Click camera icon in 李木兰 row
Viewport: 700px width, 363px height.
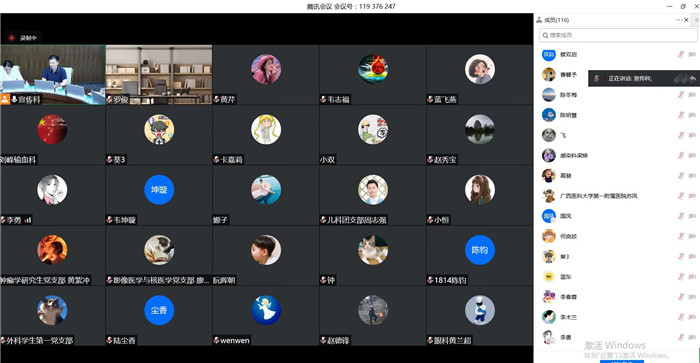692,317
